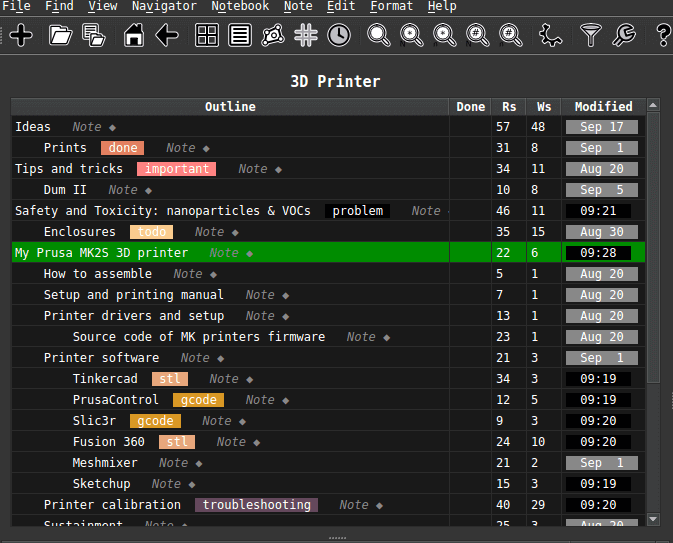Select the Printer calibration row
This screenshot has width=673, height=543.
tap(328, 505)
